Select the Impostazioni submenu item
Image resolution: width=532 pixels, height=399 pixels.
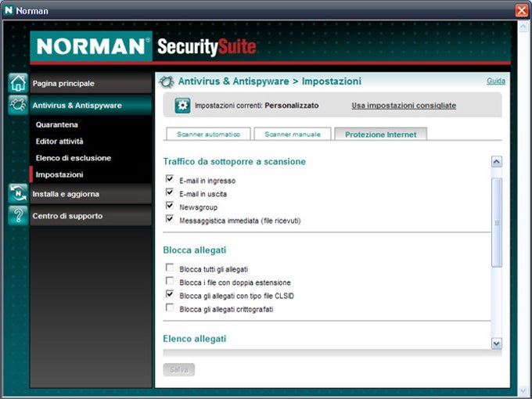click(59, 174)
